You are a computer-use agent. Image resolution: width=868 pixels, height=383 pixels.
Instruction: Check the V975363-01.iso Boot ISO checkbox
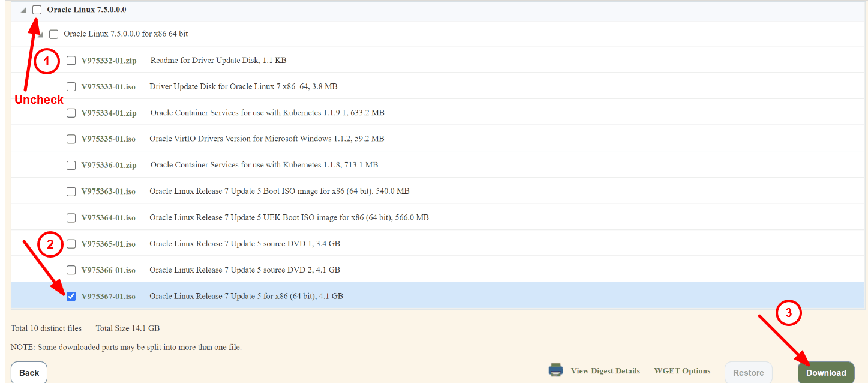71,191
